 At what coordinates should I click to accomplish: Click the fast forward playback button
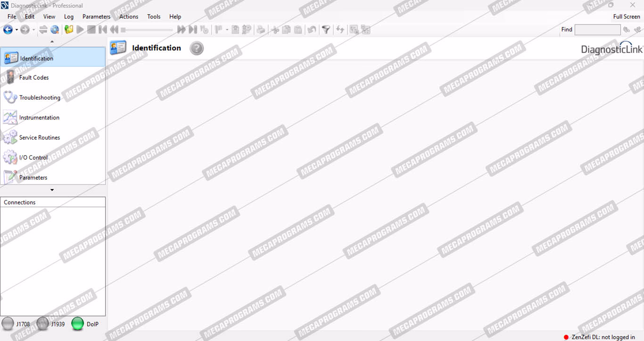(x=182, y=30)
